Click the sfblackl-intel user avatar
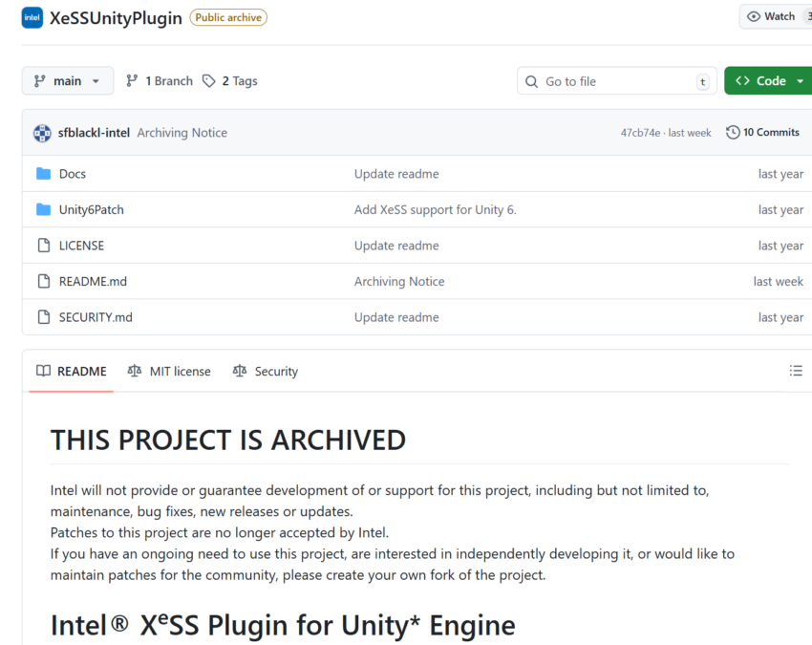The image size is (812, 645). 42,133
